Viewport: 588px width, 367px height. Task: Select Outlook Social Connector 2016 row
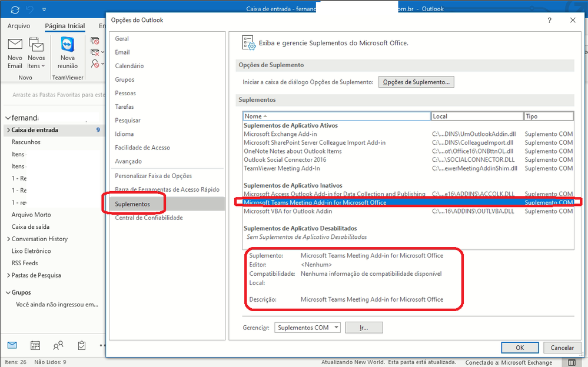pyautogui.click(x=408, y=160)
